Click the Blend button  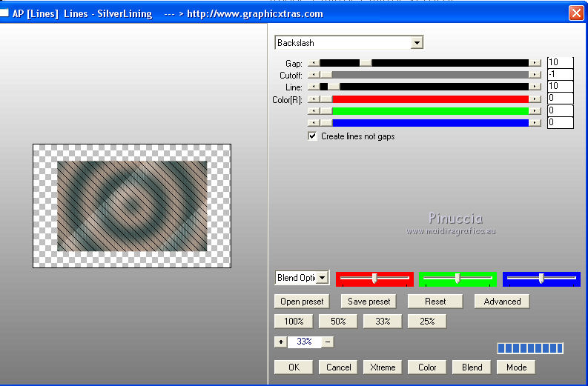(472, 367)
